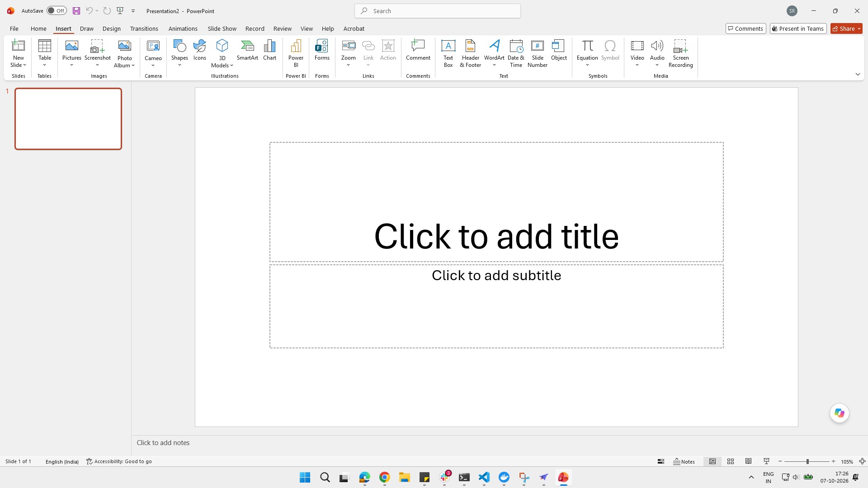Insert Date & Time

516,53
